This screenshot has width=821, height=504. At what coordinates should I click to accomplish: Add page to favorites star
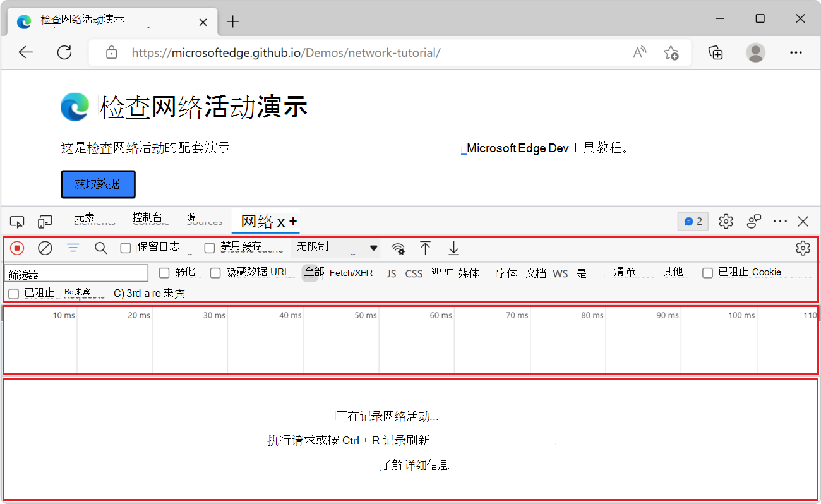(x=671, y=53)
